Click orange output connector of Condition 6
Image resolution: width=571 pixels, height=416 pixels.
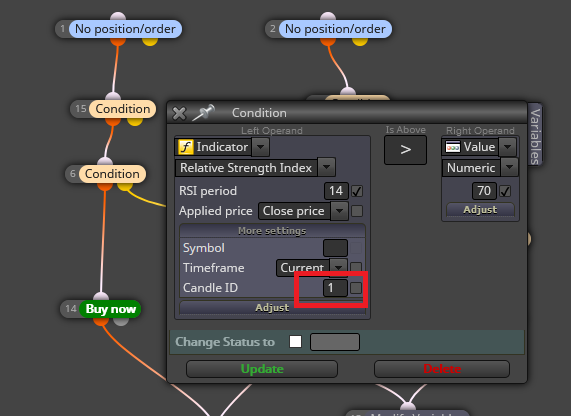[105, 186]
